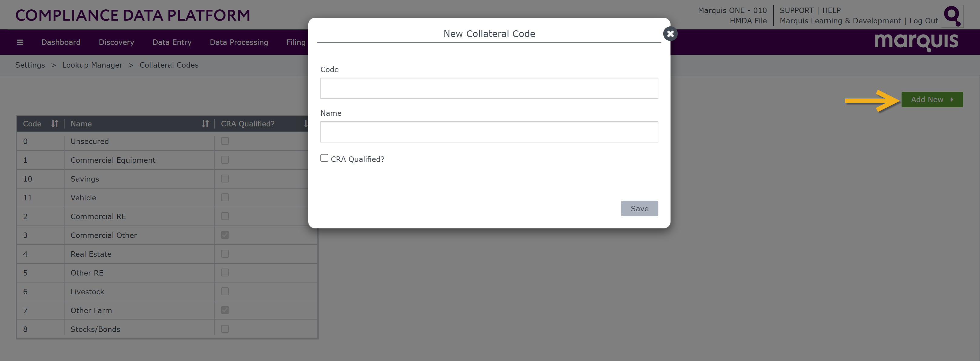Click the marquis brand logo
Viewport: 980px width, 361px height.
click(916, 42)
